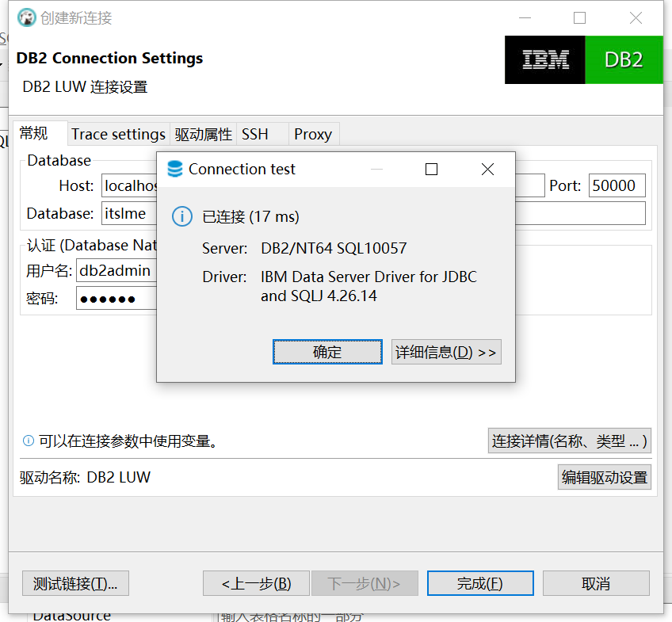Maximize the Connection test dialog

[x=431, y=170]
